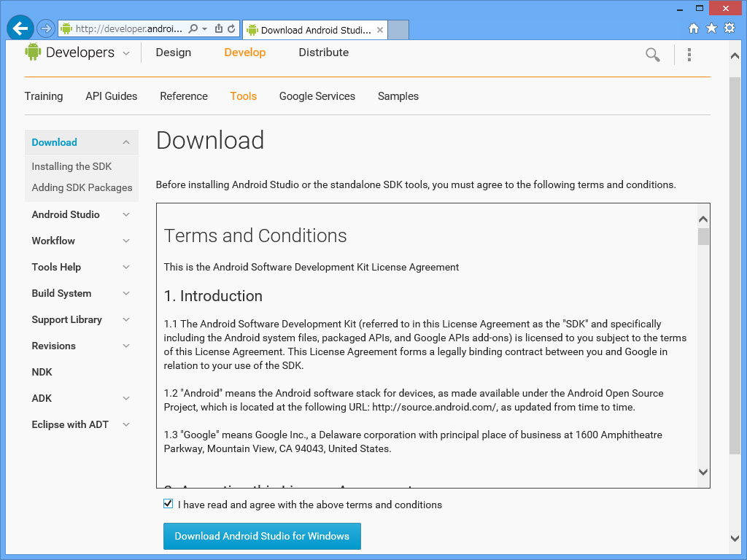Maximize the browser window
The width and height of the screenshot is (747, 560).
tap(699, 9)
